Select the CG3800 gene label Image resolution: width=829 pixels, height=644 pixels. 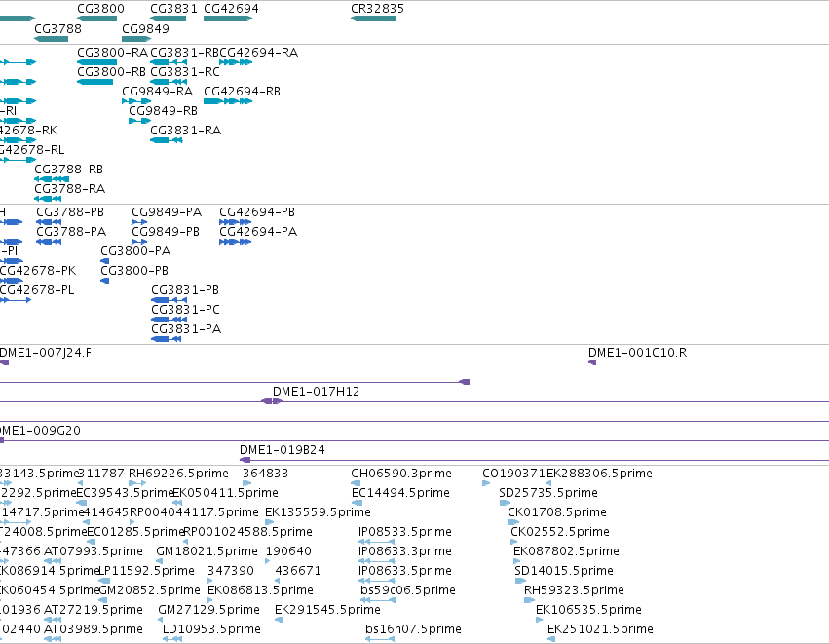point(100,9)
